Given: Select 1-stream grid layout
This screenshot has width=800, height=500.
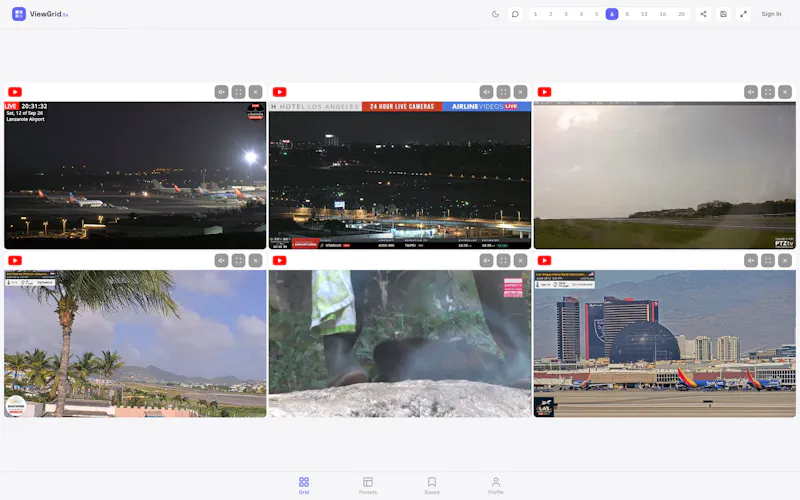Looking at the screenshot, I should click(535, 14).
